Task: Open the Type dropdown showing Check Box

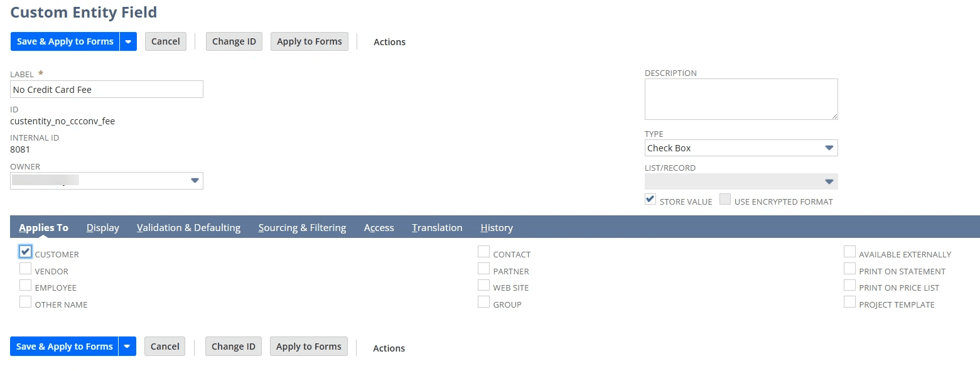Action: [x=741, y=148]
